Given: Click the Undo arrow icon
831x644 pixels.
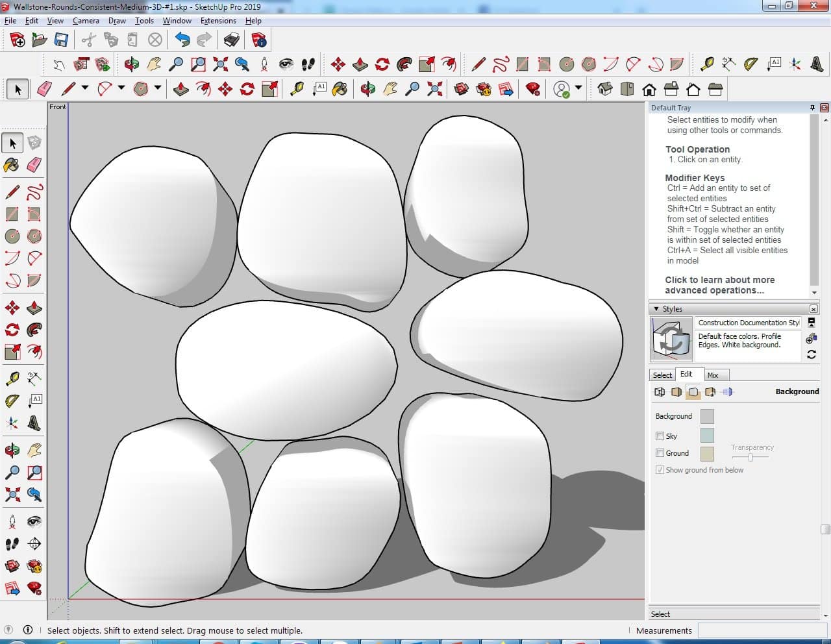Looking at the screenshot, I should tap(182, 40).
